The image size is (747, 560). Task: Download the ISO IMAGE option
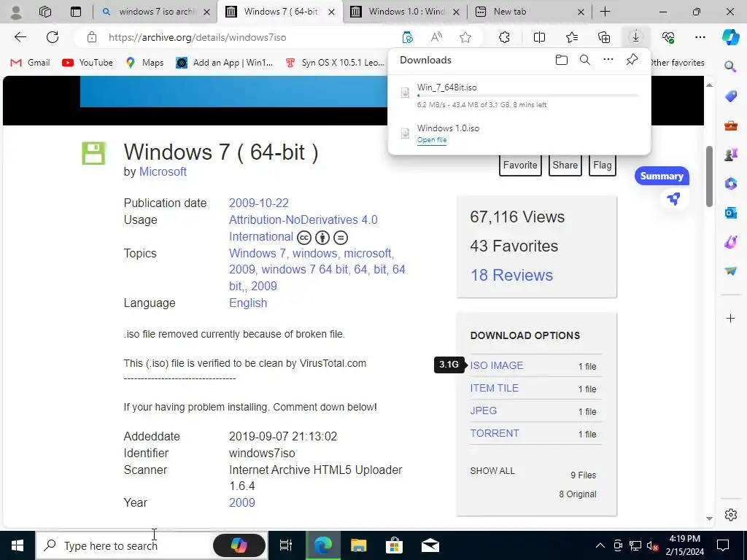[497, 366]
